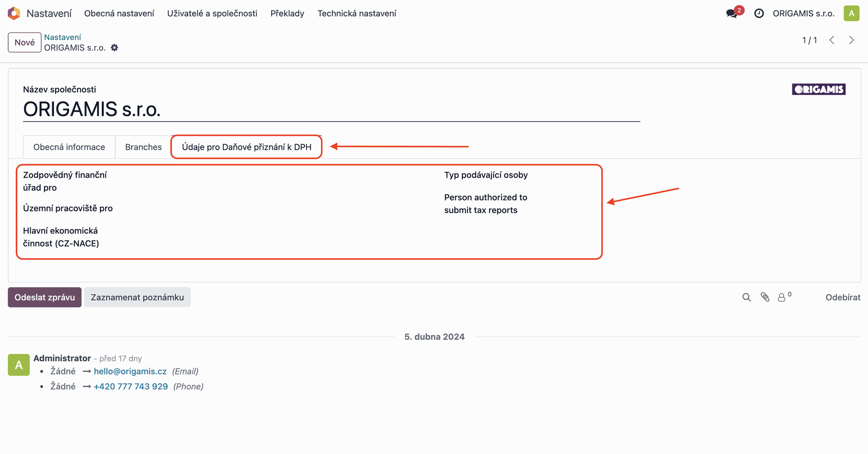Attach files with the paperclip icon

(x=765, y=297)
